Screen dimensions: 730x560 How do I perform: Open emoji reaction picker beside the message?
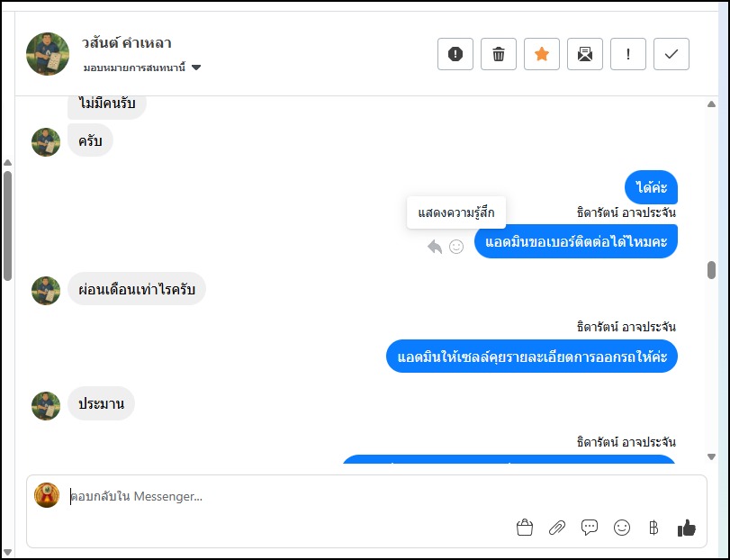(x=456, y=246)
